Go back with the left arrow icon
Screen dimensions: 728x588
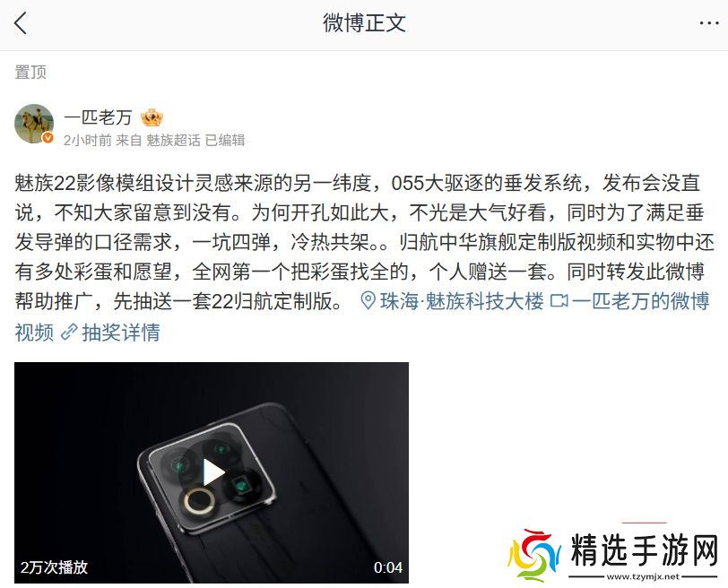pyautogui.click(x=21, y=23)
